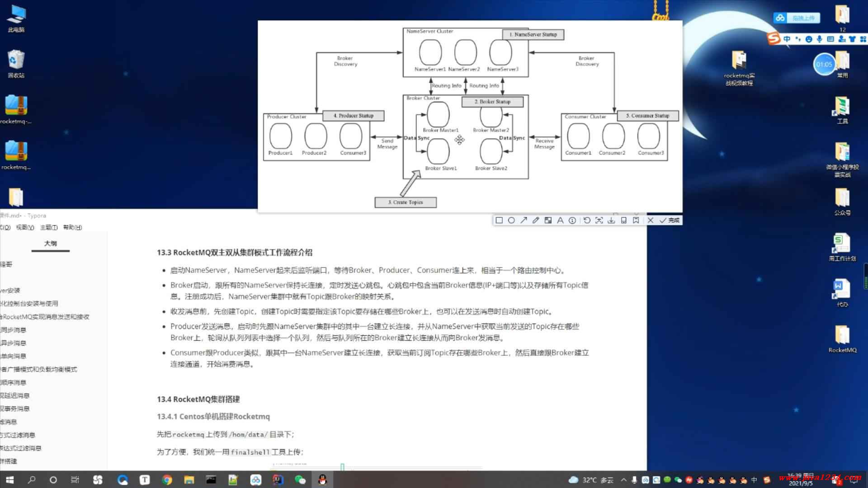The width and height of the screenshot is (868, 488).
Task: Select the rocketmq实战视频教程 folder on desktop
Action: pos(739,68)
